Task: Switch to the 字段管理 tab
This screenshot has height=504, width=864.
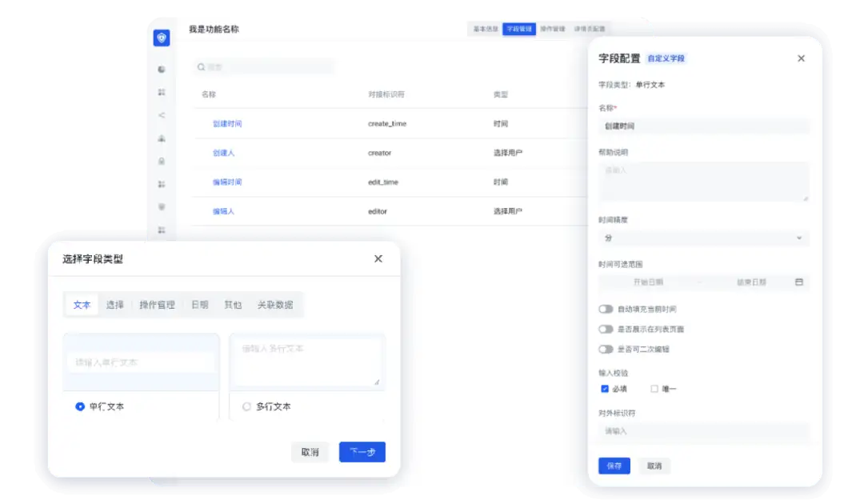Action: tap(519, 29)
